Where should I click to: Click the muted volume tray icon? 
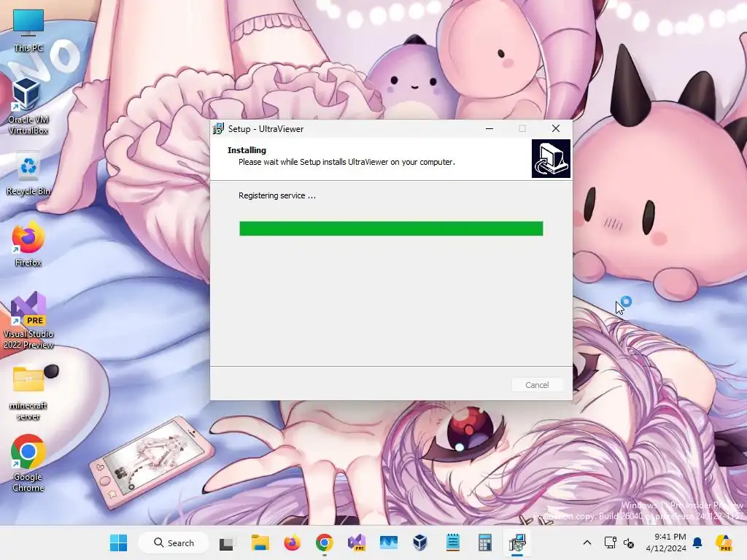coord(629,542)
